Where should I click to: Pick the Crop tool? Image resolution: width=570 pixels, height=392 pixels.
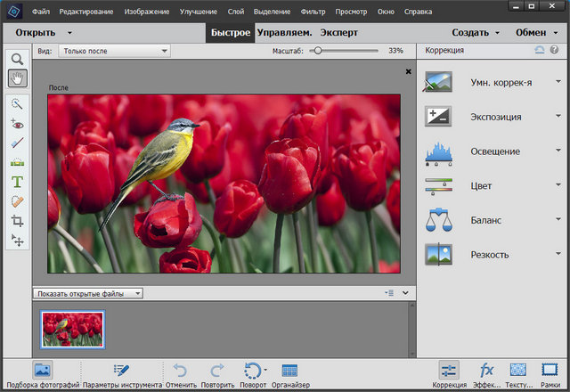pos(17,221)
